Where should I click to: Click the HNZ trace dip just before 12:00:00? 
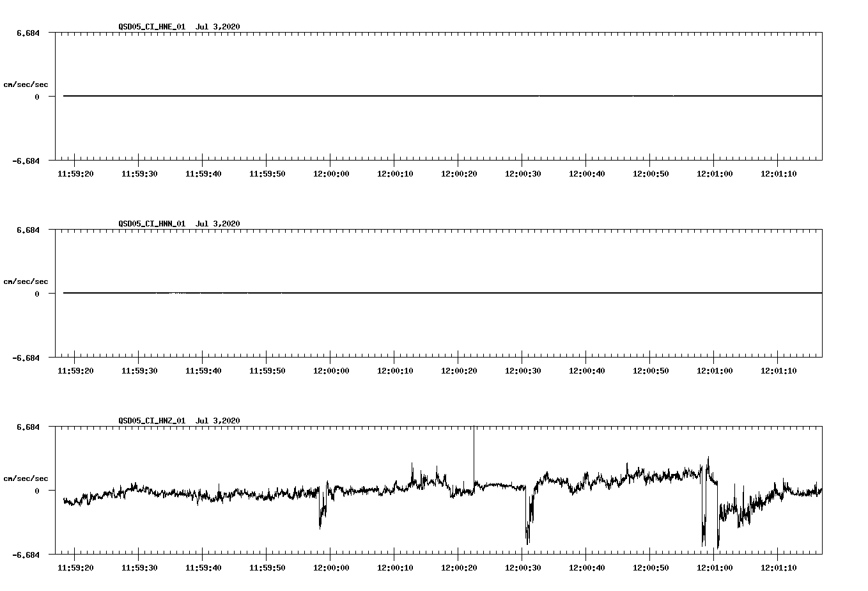(x=322, y=508)
